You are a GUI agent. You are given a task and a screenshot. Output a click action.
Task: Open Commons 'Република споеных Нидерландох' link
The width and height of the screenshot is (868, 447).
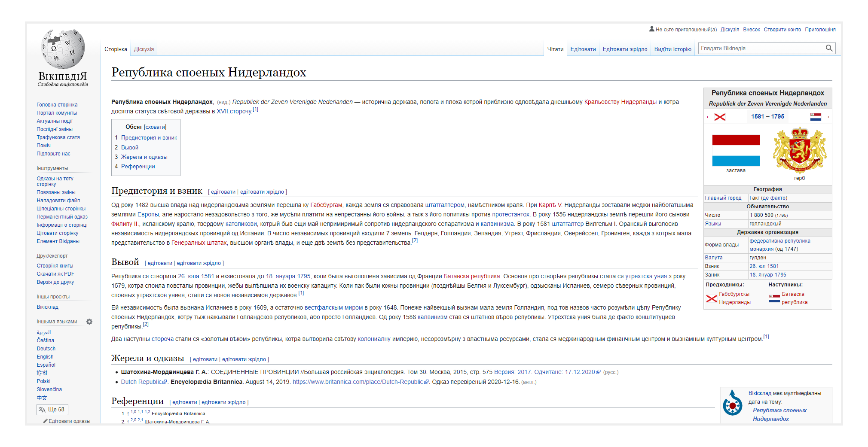(x=779, y=414)
